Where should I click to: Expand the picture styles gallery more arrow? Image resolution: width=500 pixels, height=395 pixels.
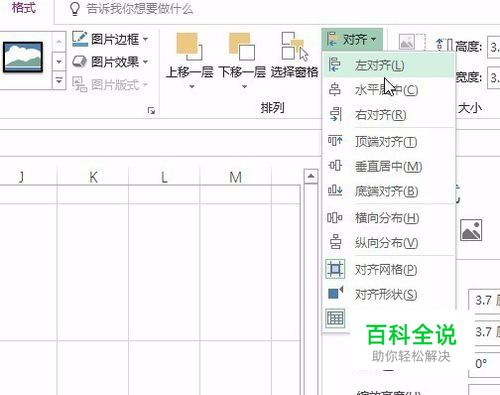click(59, 80)
